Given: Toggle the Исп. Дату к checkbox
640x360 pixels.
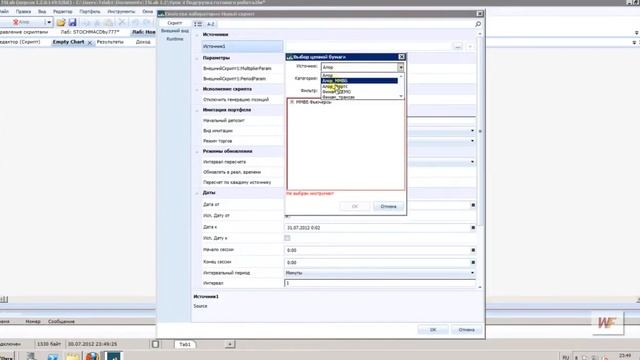Looking at the screenshot, I should click(x=287, y=238).
